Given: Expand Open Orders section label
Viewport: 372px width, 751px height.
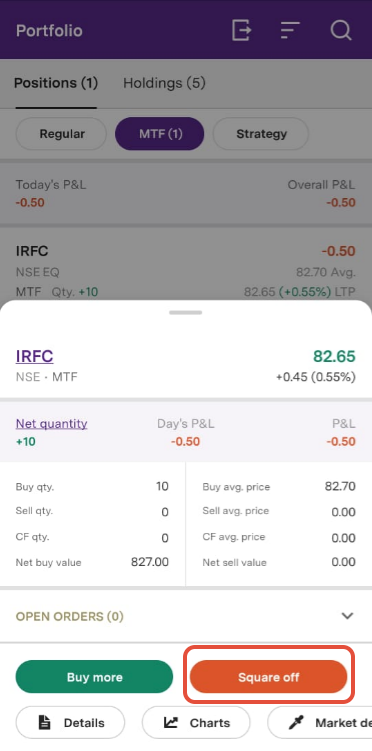Looking at the screenshot, I should 70,616.
